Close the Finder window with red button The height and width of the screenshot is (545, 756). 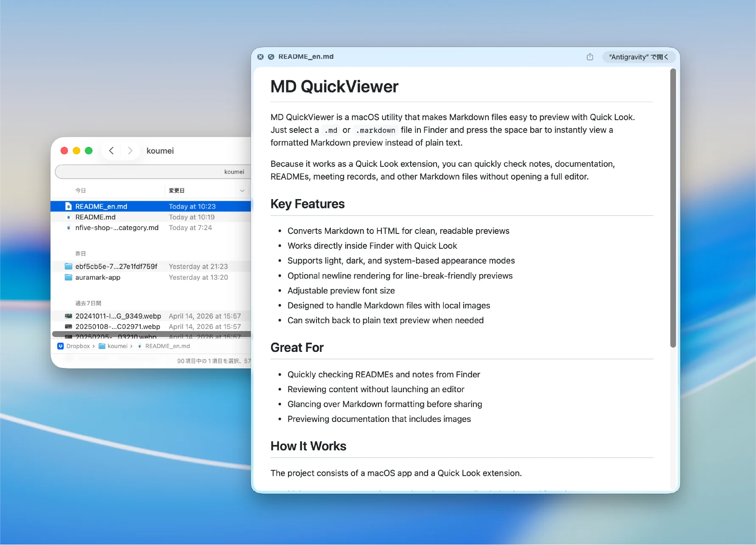tap(64, 151)
